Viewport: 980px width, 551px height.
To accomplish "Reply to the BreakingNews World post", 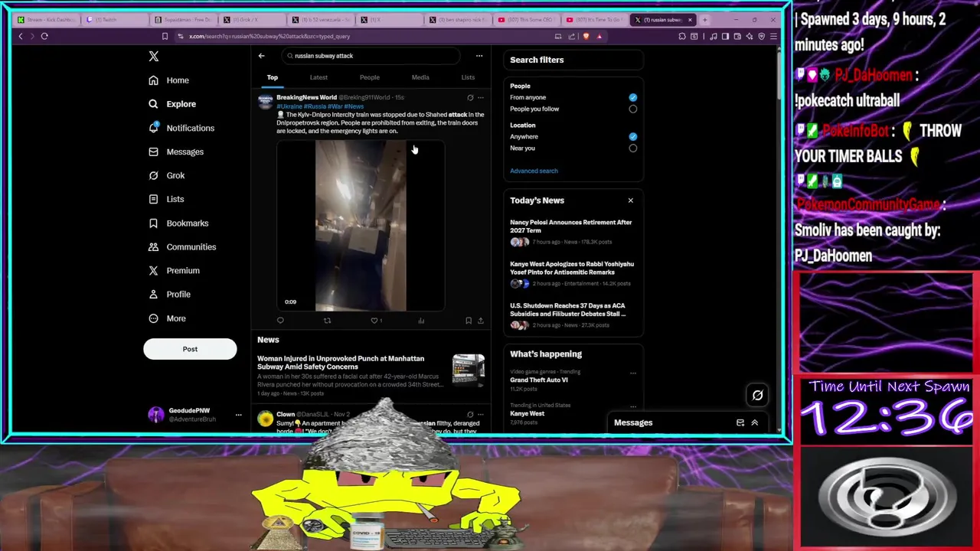I will [x=280, y=321].
